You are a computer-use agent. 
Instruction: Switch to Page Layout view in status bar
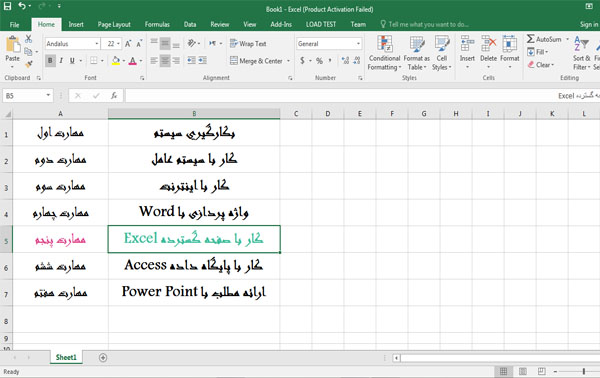coord(522,371)
